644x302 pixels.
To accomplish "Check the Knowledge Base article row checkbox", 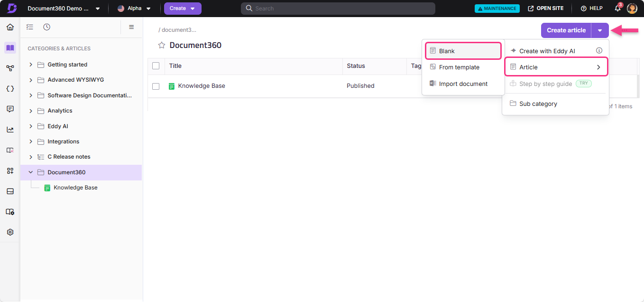I will [156, 86].
